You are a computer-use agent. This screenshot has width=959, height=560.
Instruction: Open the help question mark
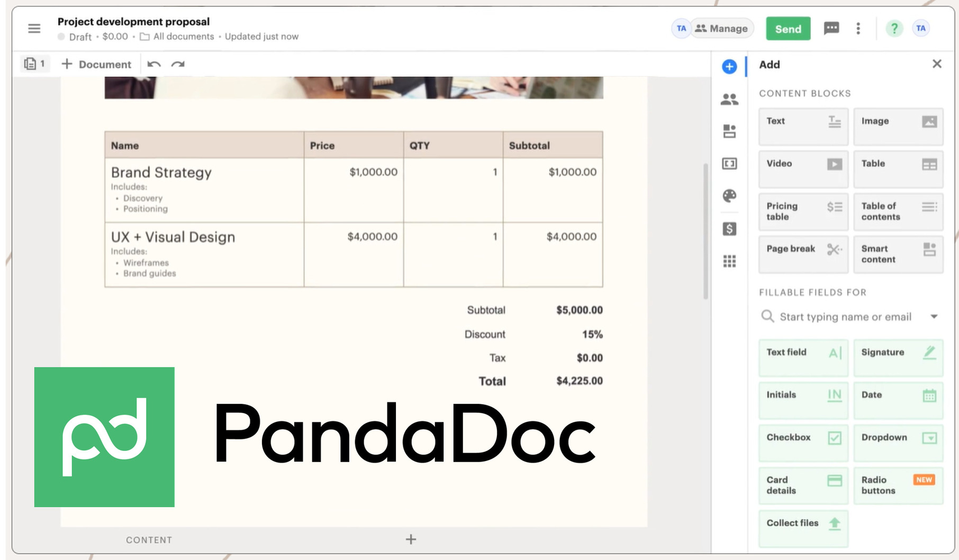tap(894, 29)
